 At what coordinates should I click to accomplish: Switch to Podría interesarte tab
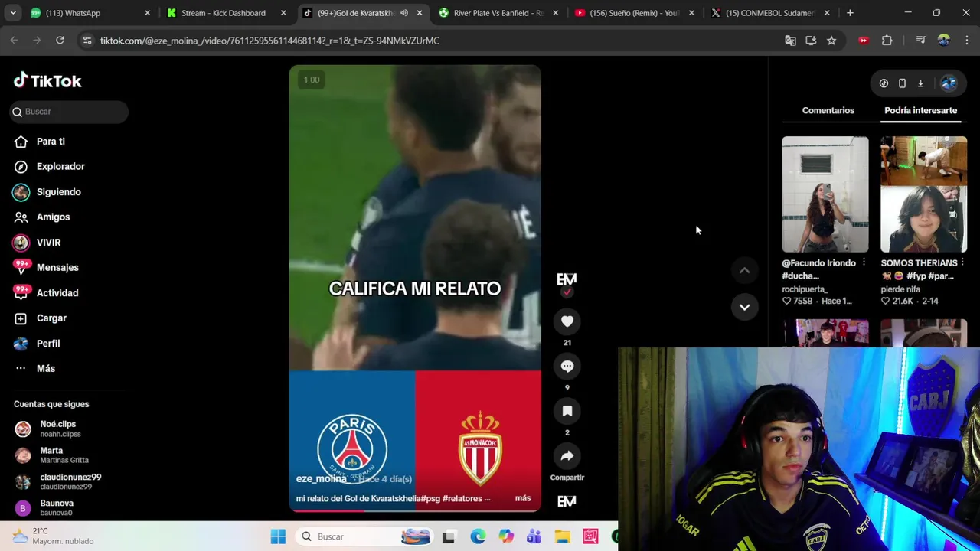920,110
